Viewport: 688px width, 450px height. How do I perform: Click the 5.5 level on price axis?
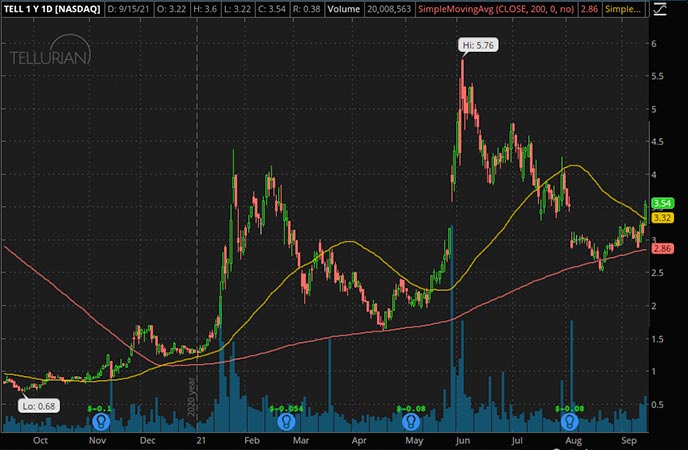coord(657,76)
